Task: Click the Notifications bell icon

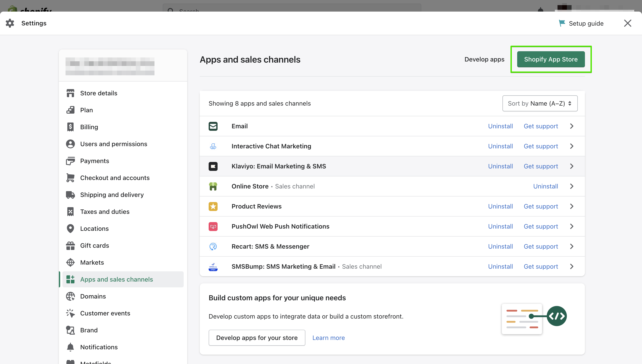Action: (x=70, y=347)
